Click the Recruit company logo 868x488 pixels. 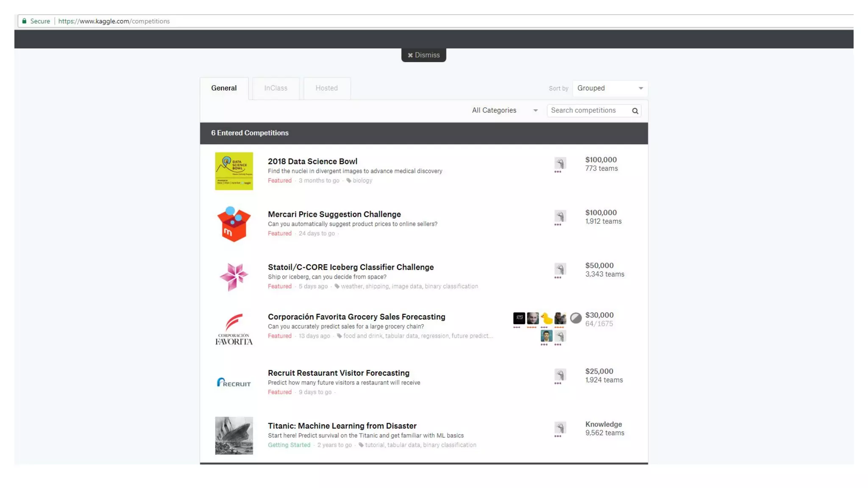(x=234, y=383)
